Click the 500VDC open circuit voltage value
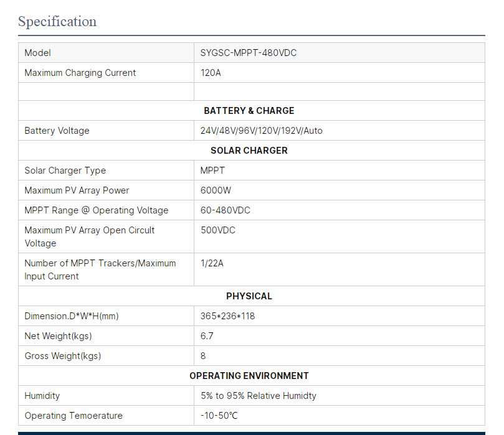504x435 pixels. click(x=217, y=230)
